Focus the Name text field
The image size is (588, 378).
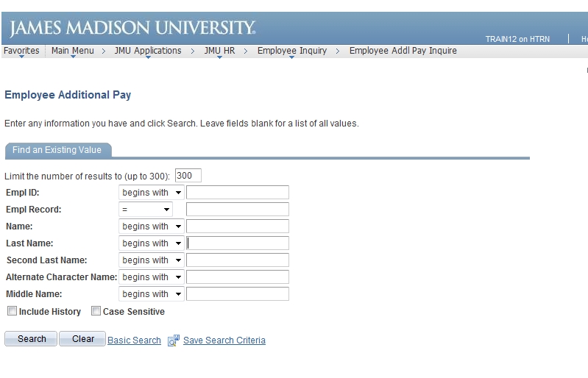click(238, 227)
